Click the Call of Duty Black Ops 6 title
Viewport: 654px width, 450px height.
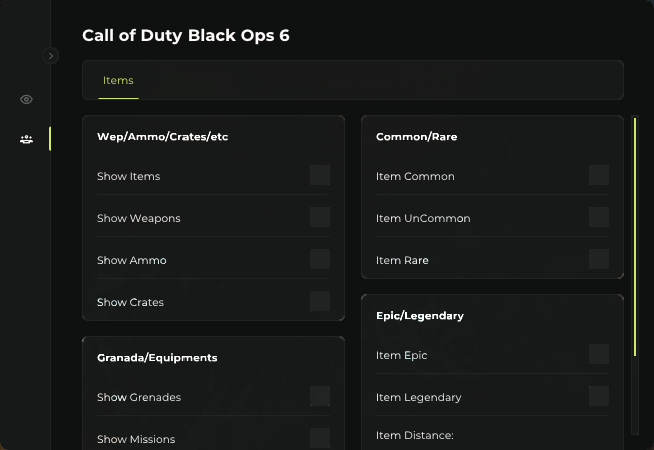(x=186, y=35)
